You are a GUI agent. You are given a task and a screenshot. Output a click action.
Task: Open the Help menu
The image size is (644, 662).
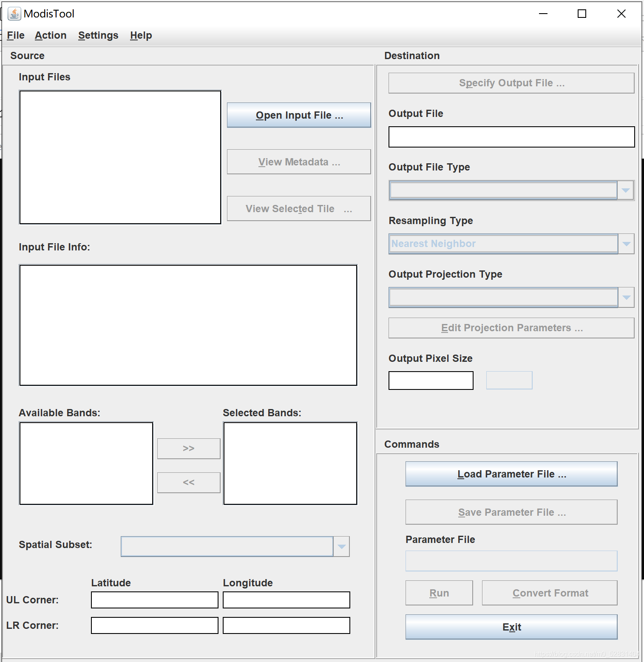141,35
